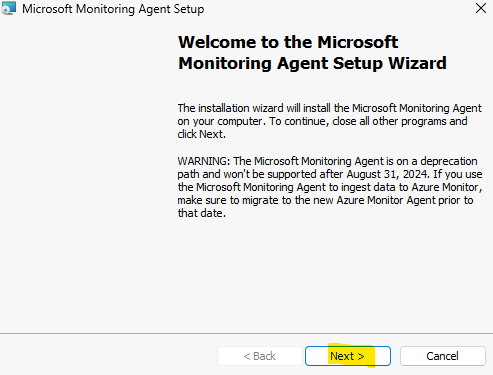This screenshot has width=493, height=375.
Task: Click the 'Welcome to the Microsoft' heading line
Action: [288, 42]
